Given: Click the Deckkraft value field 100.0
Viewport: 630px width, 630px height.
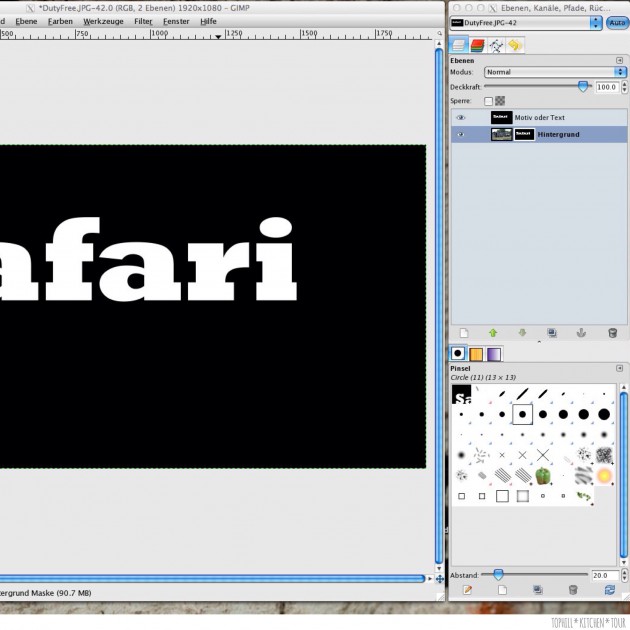Looking at the screenshot, I should 607,87.
